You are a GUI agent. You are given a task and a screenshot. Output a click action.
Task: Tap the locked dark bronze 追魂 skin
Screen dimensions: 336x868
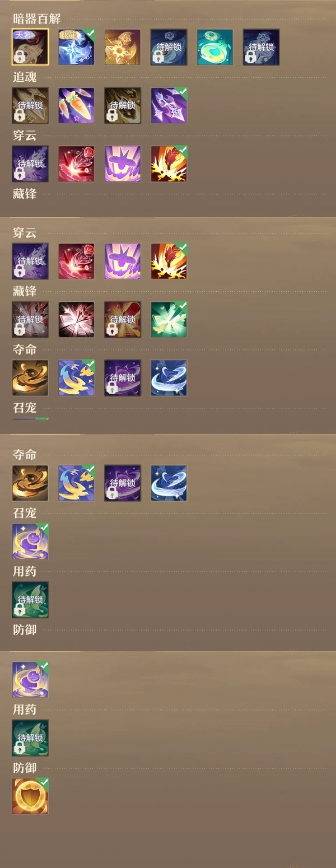click(x=123, y=105)
